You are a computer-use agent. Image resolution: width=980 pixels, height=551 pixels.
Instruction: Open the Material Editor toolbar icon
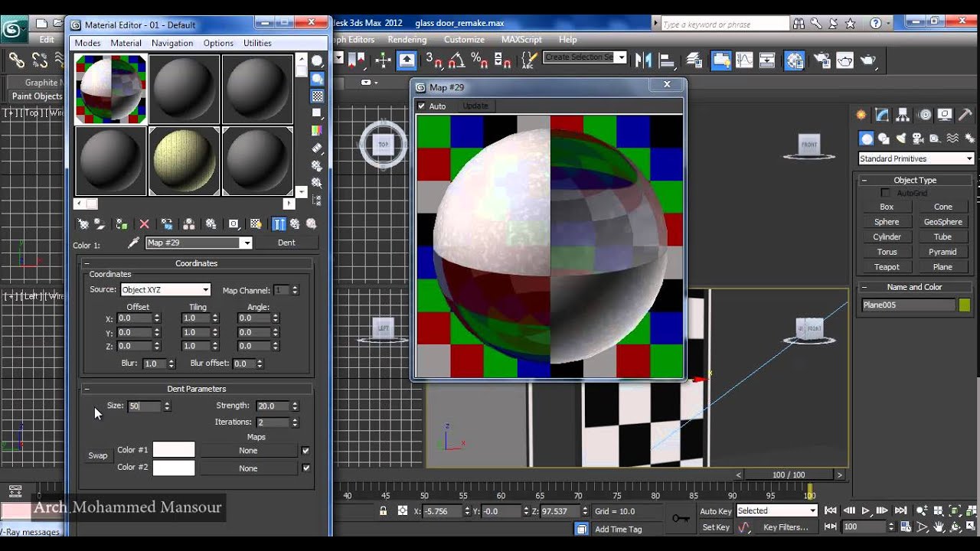(x=795, y=59)
